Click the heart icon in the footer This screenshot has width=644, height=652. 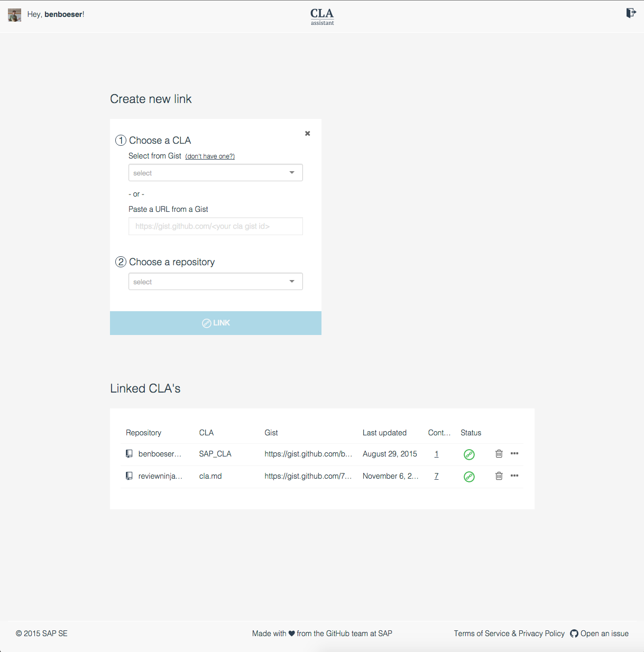[291, 634]
